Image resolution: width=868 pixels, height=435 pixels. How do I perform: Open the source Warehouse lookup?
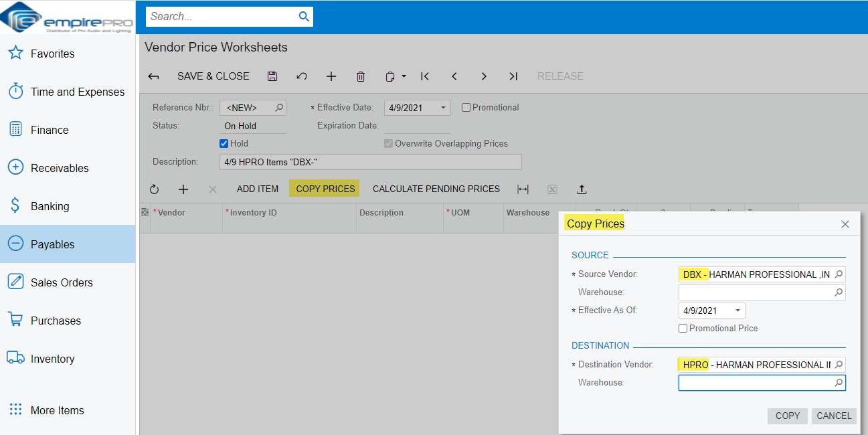(x=839, y=292)
